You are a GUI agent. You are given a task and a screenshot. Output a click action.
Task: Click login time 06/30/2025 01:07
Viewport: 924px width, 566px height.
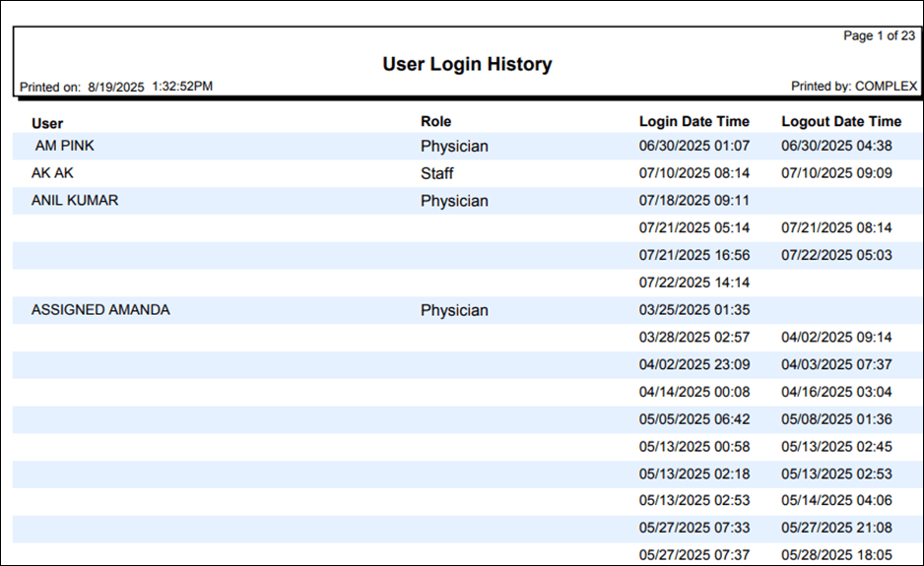click(693, 147)
